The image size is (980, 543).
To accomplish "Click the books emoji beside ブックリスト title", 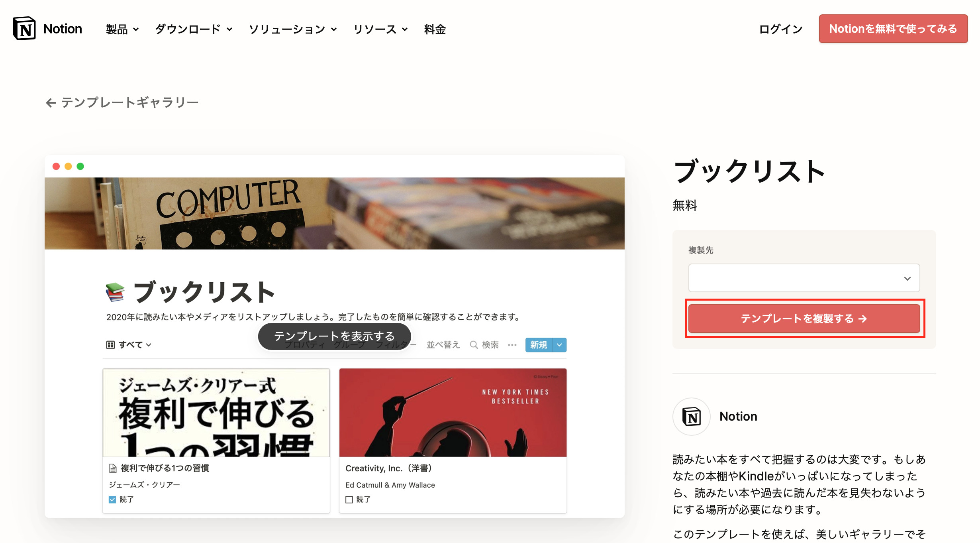I will pos(115,292).
